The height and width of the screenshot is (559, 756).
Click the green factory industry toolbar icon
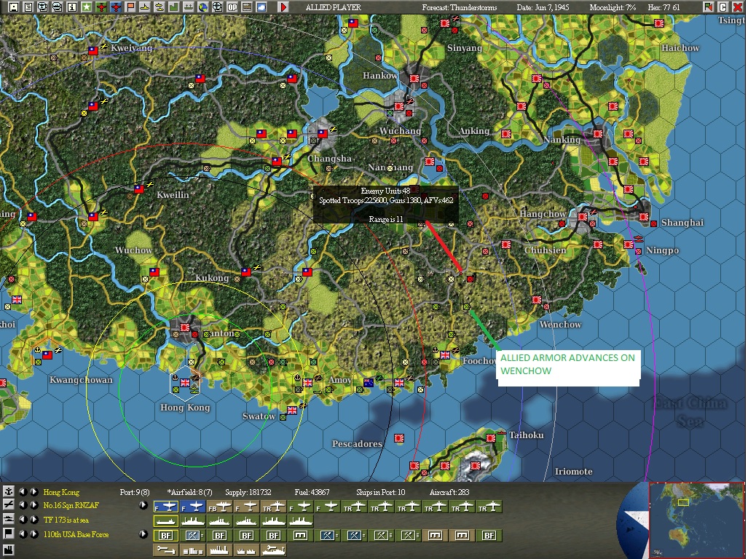173,7
